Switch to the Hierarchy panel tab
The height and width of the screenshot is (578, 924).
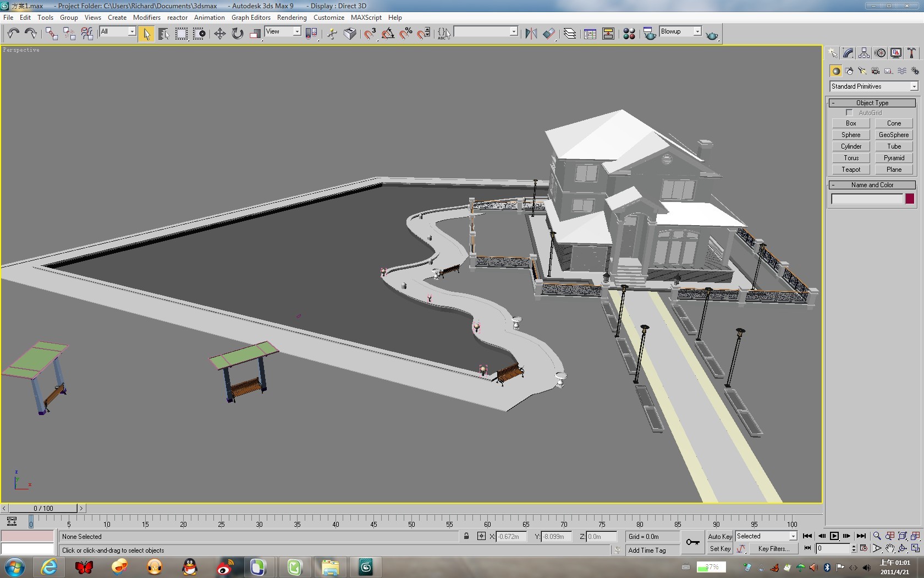coord(864,53)
